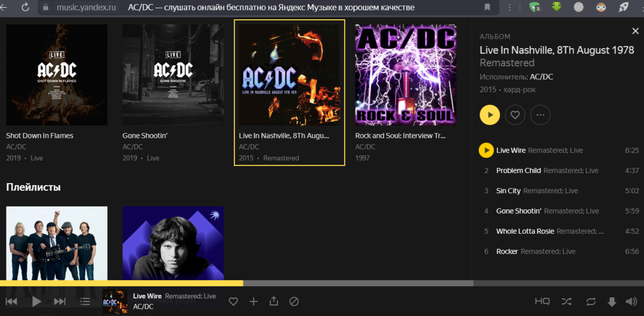Click the 6:56 duration of Rocker
The height and width of the screenshot is (316, 644).
click(632, 251)
